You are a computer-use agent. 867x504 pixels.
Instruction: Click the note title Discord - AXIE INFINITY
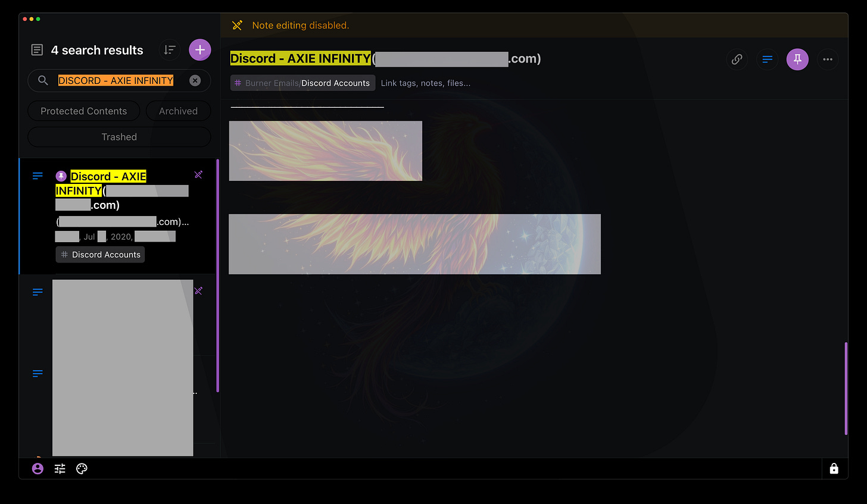tap(300, 58)
